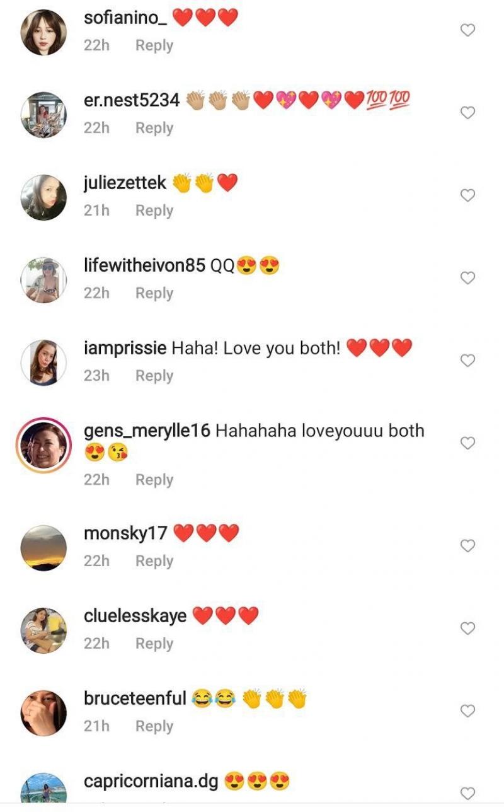Screen dimensions: 504x812
Task: Like iamprissie's "Love you both" comment
Action: click(467, 361)
